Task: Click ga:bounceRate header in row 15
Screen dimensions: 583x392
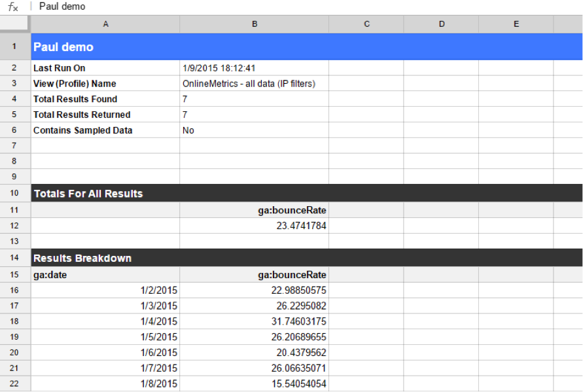Action: [255, 275]
